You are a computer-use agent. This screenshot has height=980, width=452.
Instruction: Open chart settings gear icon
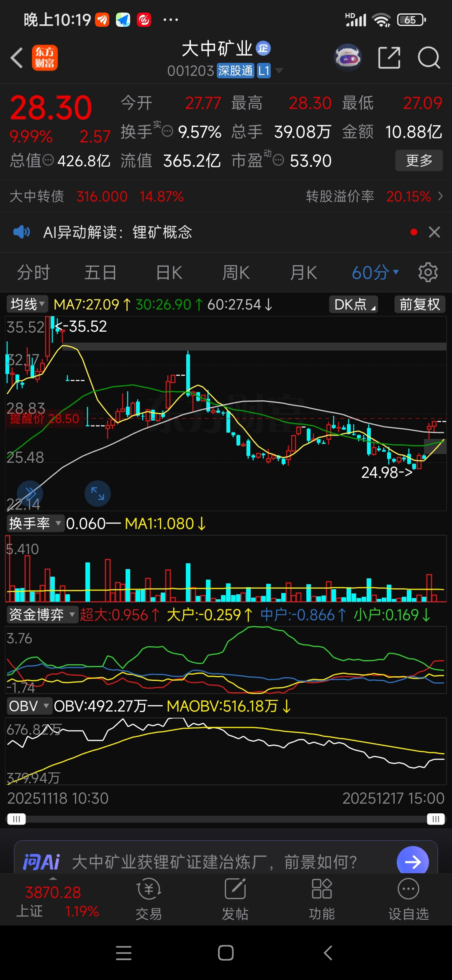tap(428, 273)
